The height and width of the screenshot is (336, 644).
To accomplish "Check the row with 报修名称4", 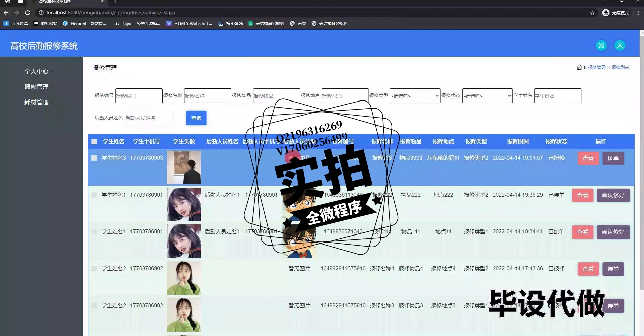I will point(94,269).
